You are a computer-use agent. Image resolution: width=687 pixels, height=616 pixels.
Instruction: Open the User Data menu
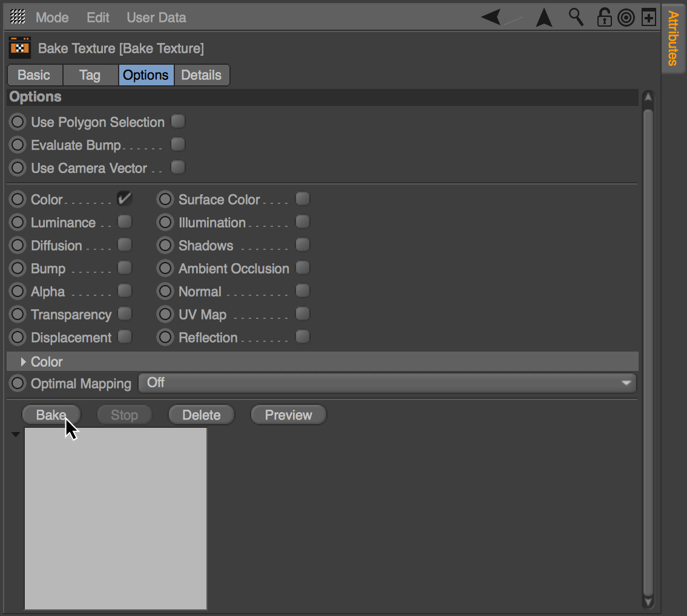point(156,18)
